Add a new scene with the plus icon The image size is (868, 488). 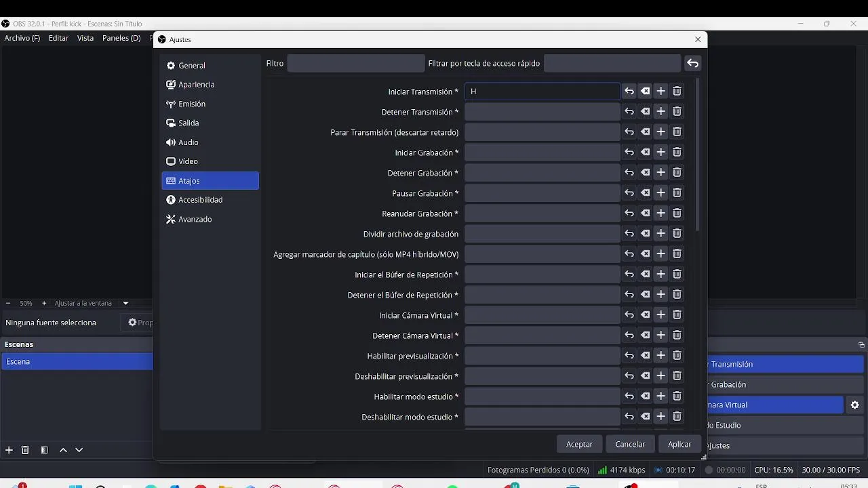pos(9,450)
